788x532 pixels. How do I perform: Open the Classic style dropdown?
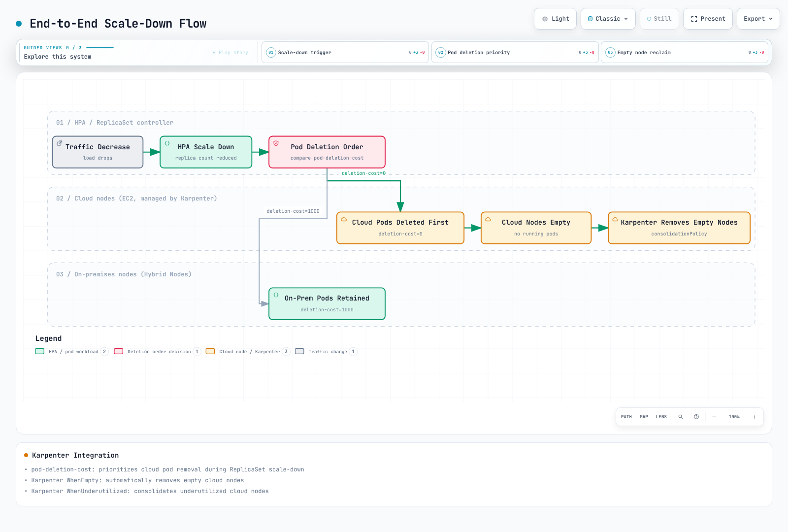coord(608,19)
